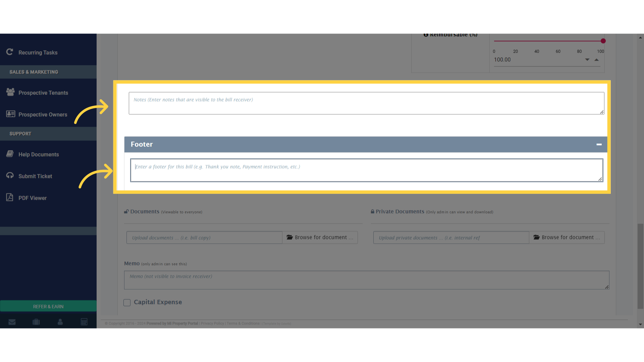Click into the Memo text area
Viewport: 644px width, 362px height.
tap(367, 280)
